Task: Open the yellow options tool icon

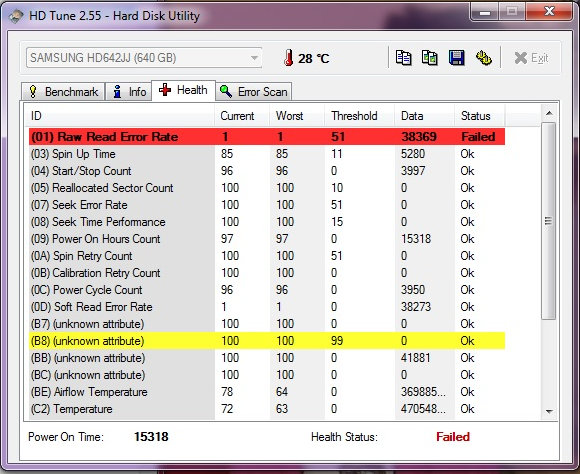Action: pos(483,58)
